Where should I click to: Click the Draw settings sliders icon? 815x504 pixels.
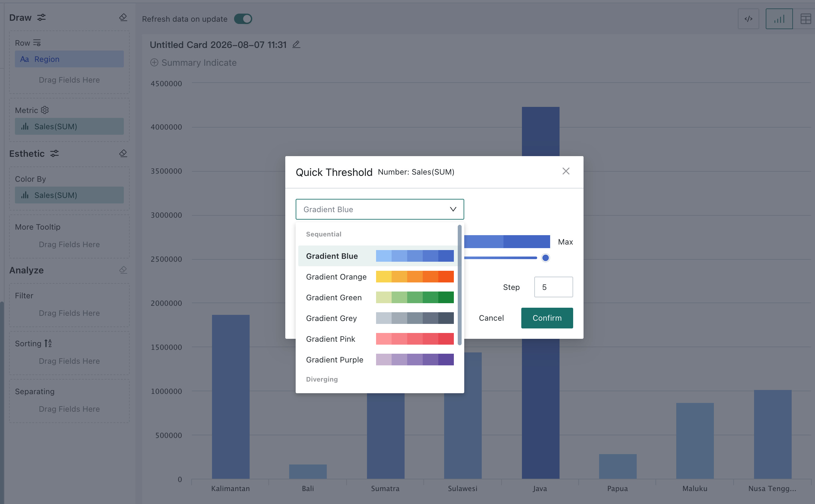point(41,17)
